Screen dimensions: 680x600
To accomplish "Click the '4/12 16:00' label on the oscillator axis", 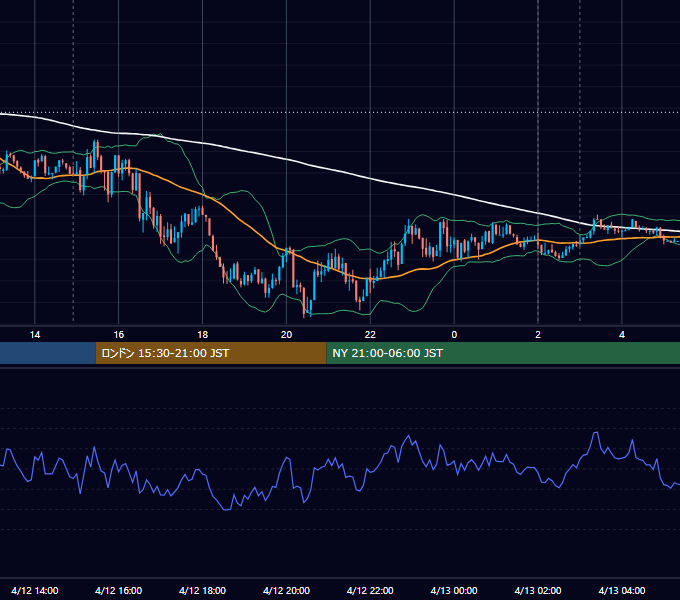I will coord(118,590).
